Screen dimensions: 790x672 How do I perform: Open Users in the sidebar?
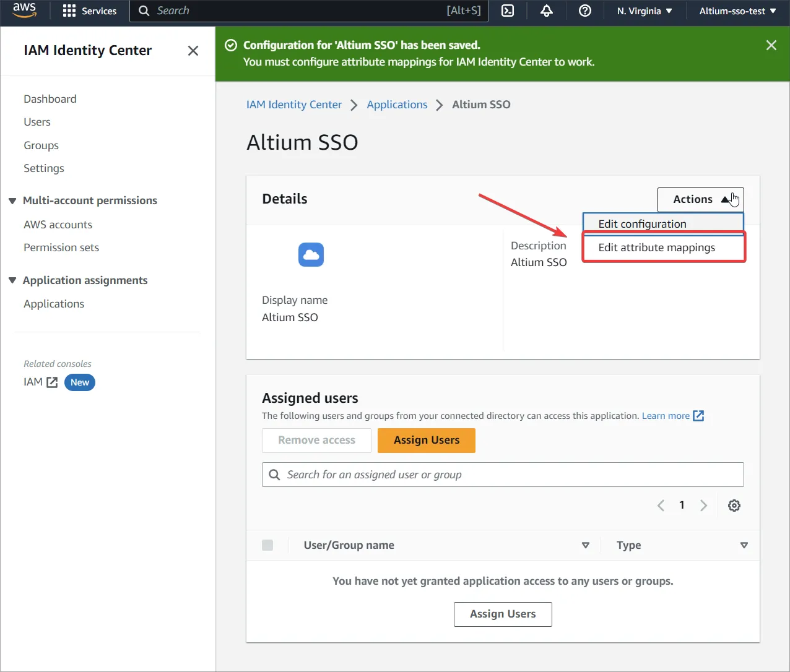tap(37, 122)
